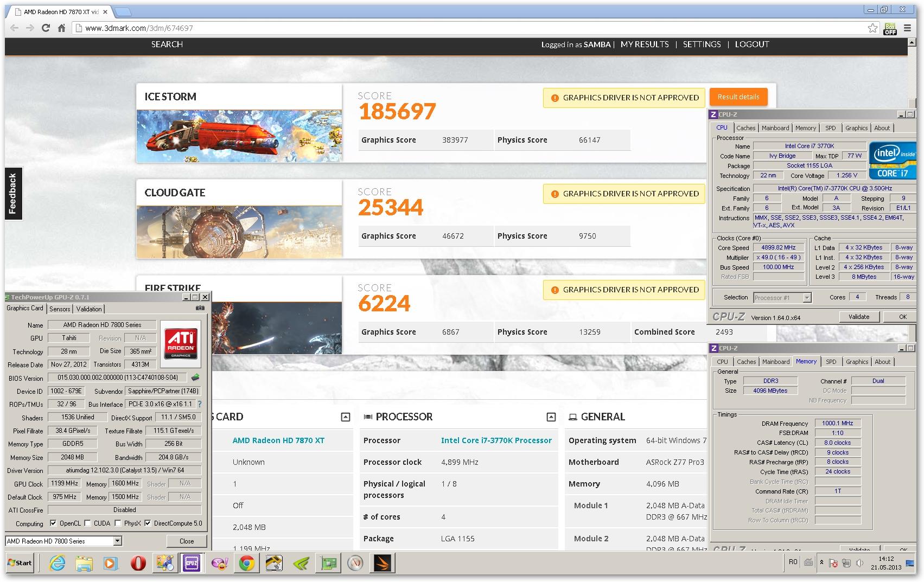
Task: Open Caches tab in the upper CPU-Z window
Action: pyautogui.click(x=745, y=128)
